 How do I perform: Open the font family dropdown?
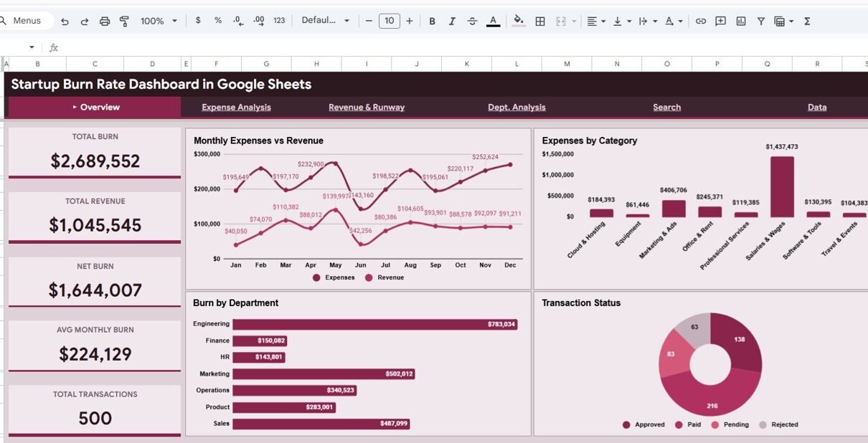326,21
